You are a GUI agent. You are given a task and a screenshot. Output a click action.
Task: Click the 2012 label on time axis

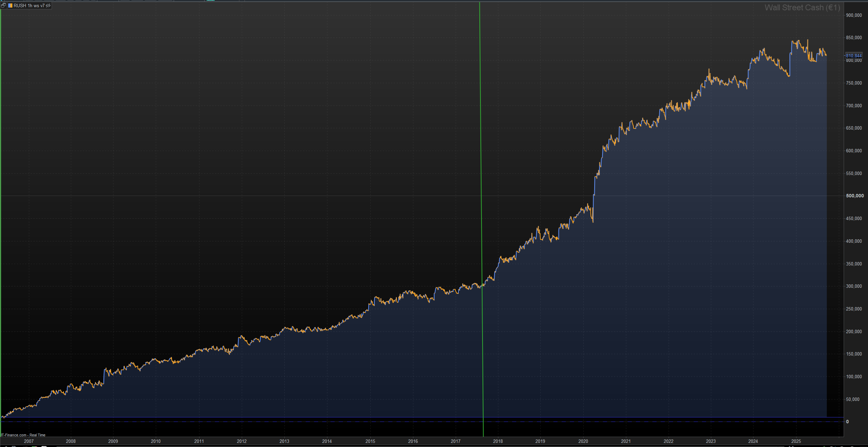(x=242, y=441)
